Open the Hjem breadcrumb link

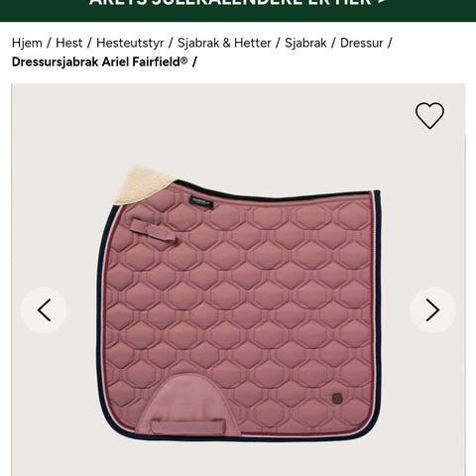coord(27,43)
